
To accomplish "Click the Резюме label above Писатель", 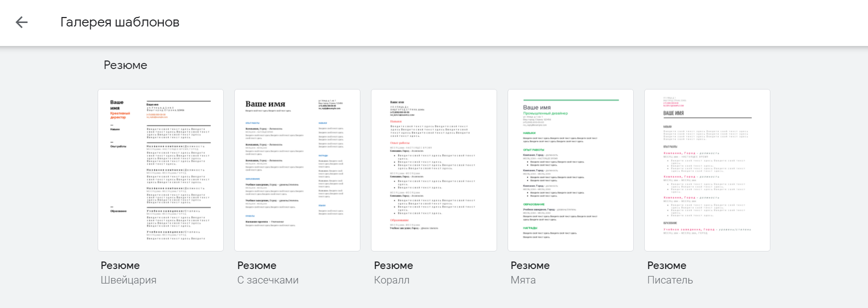I will [667, 265].
